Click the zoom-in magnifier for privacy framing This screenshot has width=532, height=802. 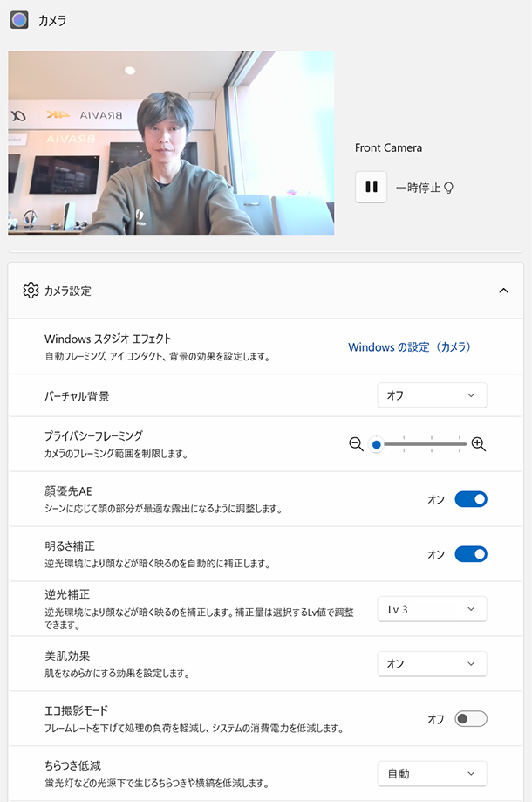click(x=478, y=444)
